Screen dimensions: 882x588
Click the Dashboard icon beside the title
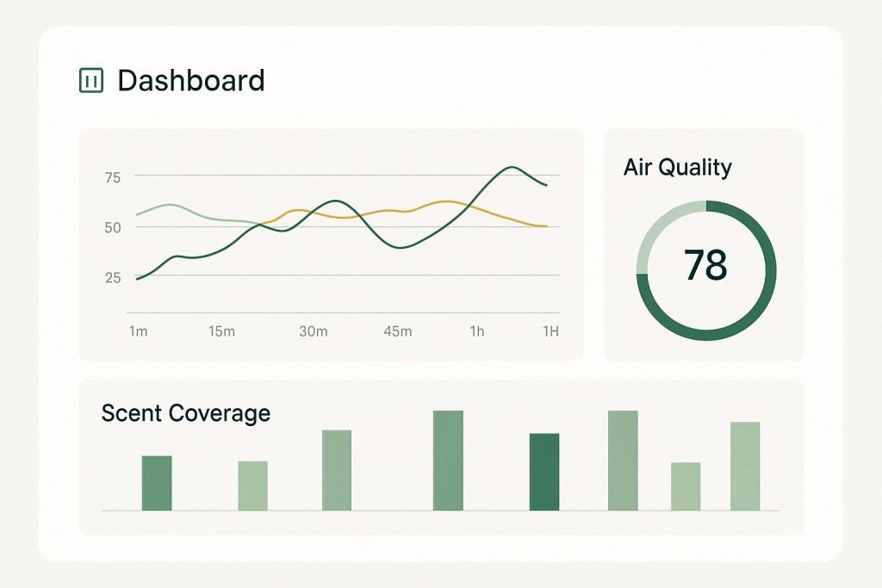click(90, 80)
